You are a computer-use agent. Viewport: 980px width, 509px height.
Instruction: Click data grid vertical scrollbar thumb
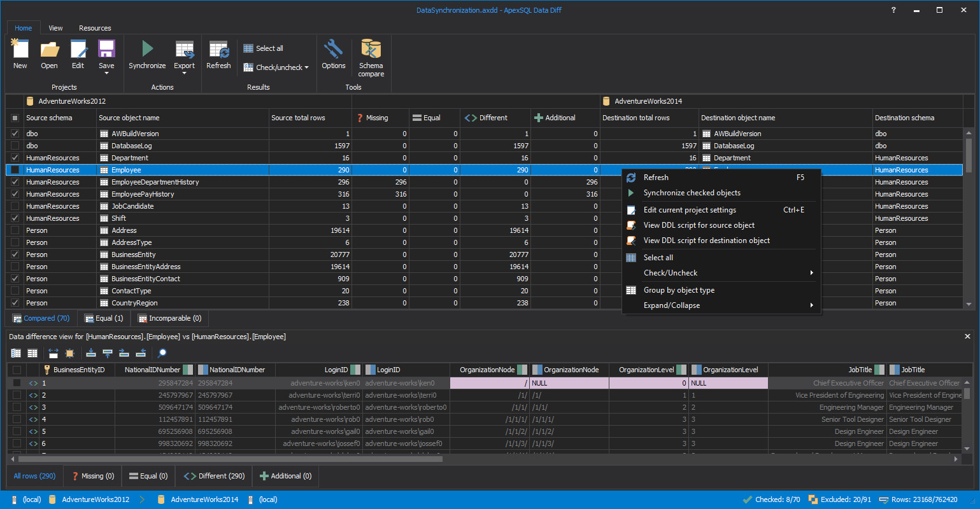(x=968, y=393)
